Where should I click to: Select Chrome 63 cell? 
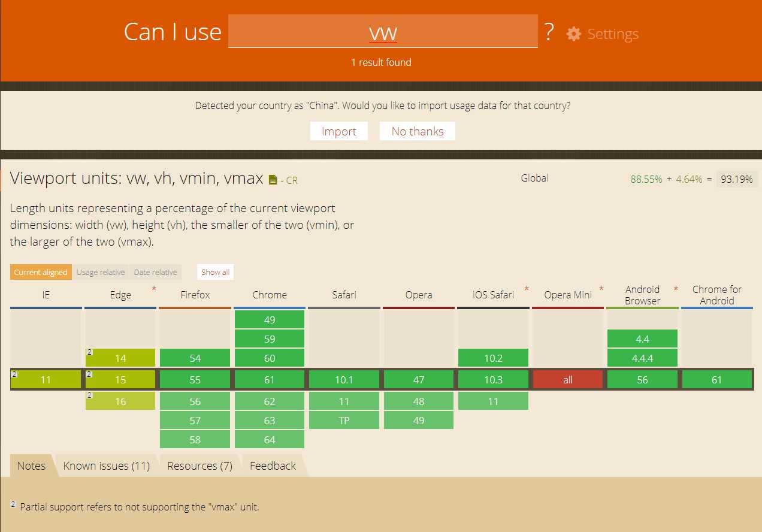click(270, 421)
